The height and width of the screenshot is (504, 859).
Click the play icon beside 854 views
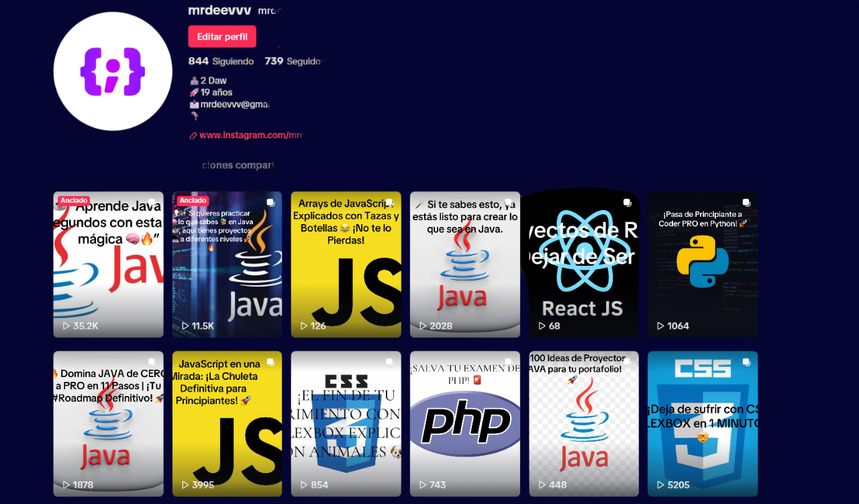(304, 485)
